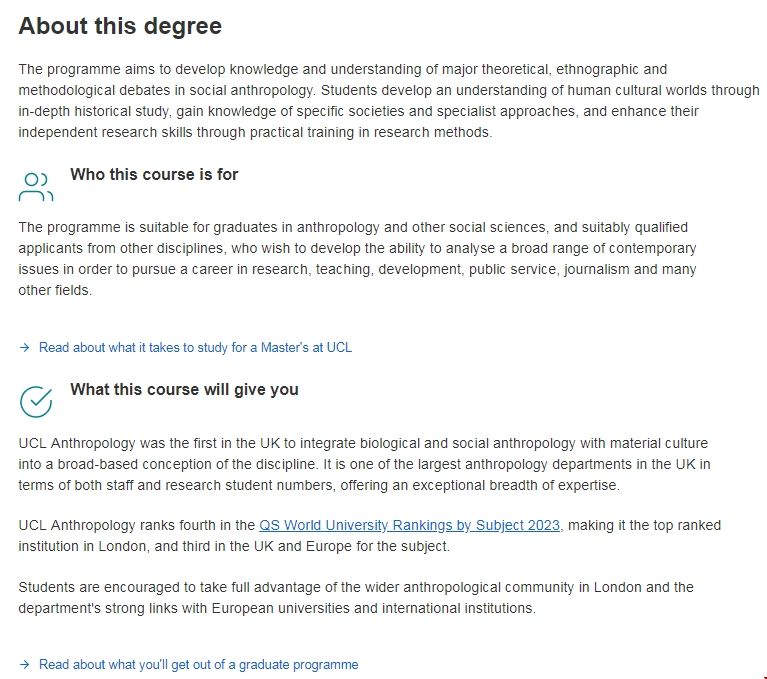The image size is (767, 679).
Task: Click the 'Who this course is for' heading
Action: tap(154, 175)
